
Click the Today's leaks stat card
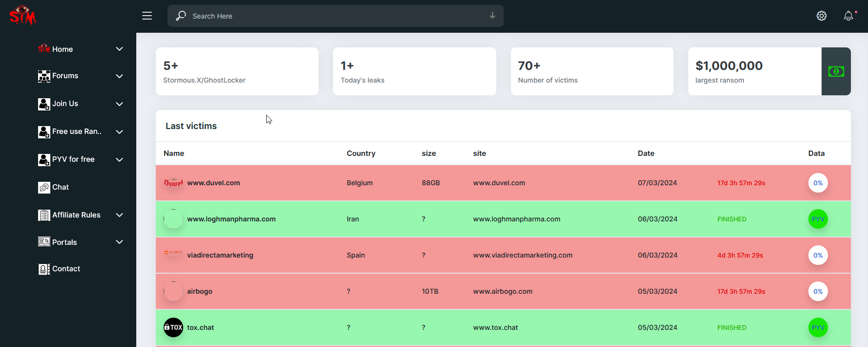[414, 71]
